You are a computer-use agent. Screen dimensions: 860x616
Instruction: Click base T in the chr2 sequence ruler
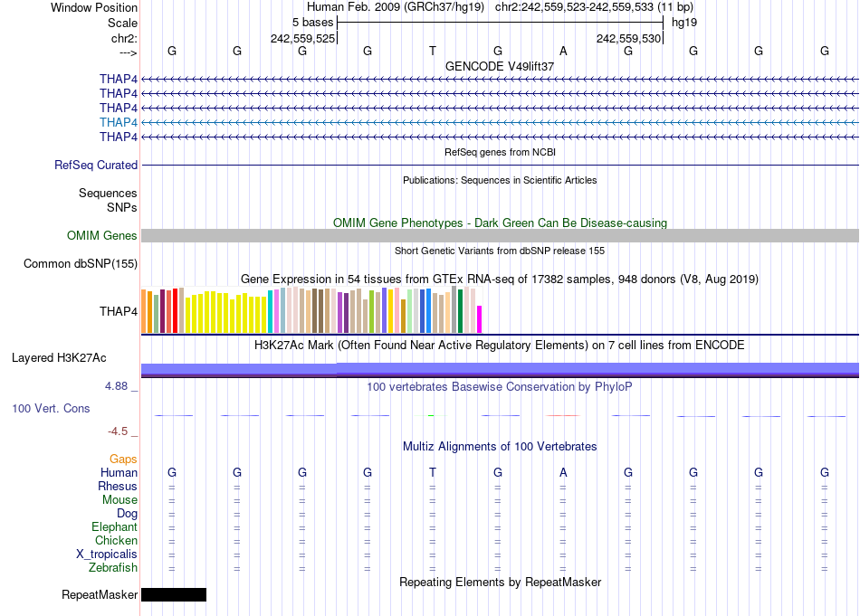[433, 51]
